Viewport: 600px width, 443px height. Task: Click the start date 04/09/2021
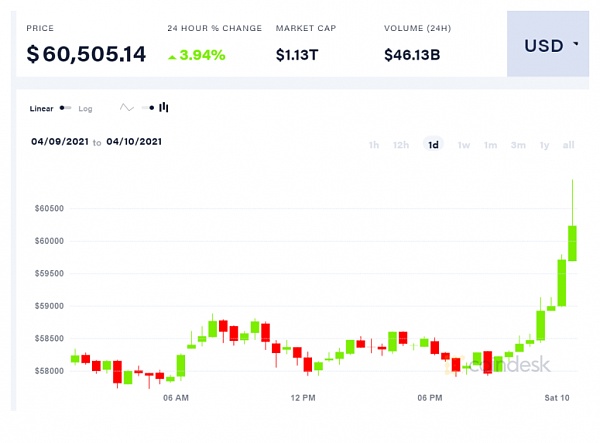pos(60,142)
